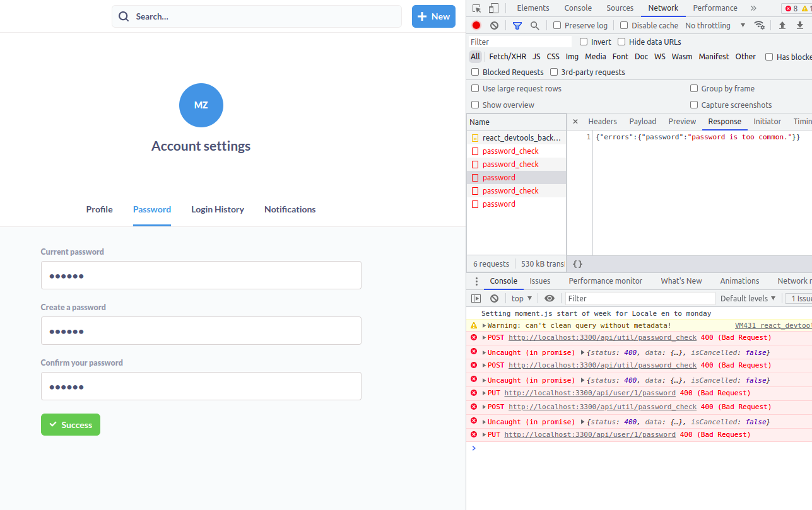This screenshot has width=812, height=510.
Task: Click the network conditions wifi icon
Action: point(760,25)
